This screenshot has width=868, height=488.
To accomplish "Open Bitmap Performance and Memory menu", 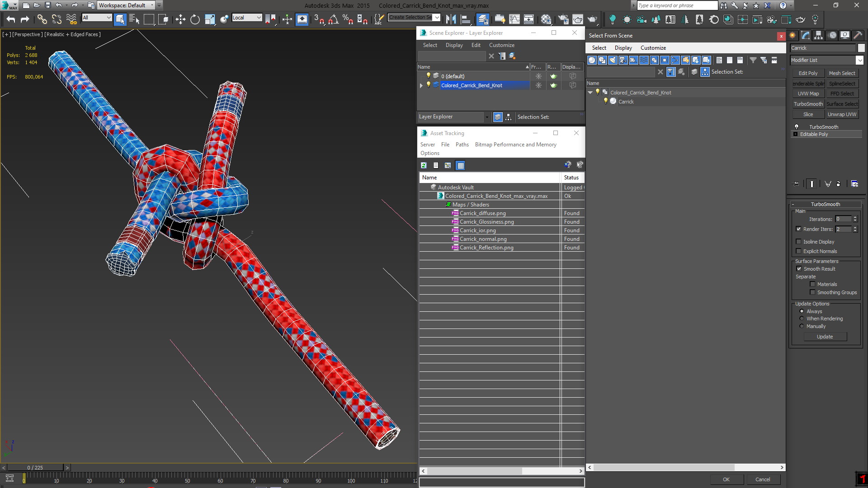I will point(515,145).
